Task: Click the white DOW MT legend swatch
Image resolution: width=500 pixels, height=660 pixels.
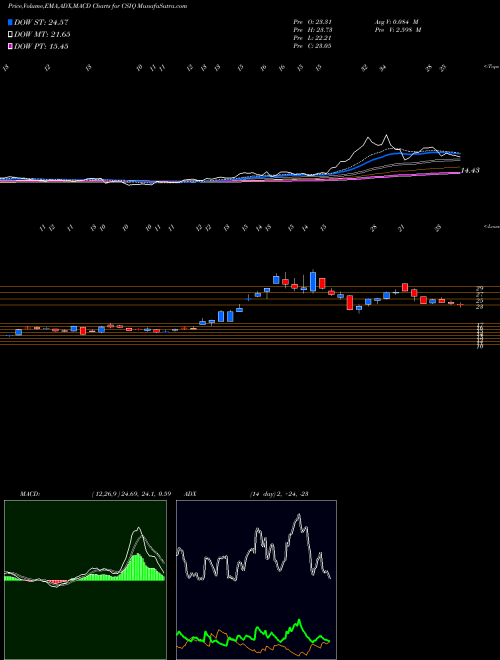Action: point(10,35)
